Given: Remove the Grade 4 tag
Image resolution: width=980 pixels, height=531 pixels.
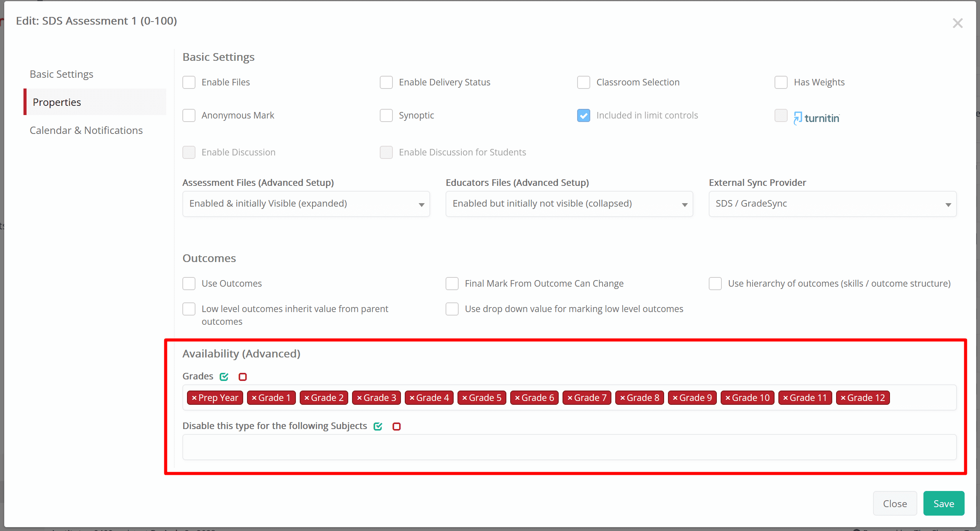Looking at the screenshot, I should coord(412,398).
